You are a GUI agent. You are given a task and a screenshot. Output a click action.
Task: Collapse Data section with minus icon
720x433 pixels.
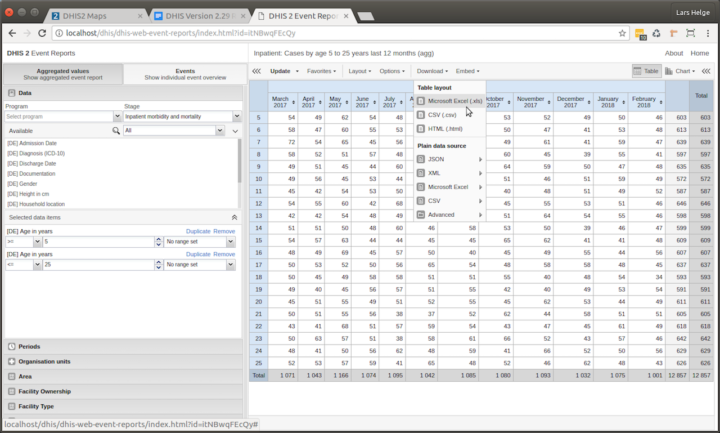[12, 93]
